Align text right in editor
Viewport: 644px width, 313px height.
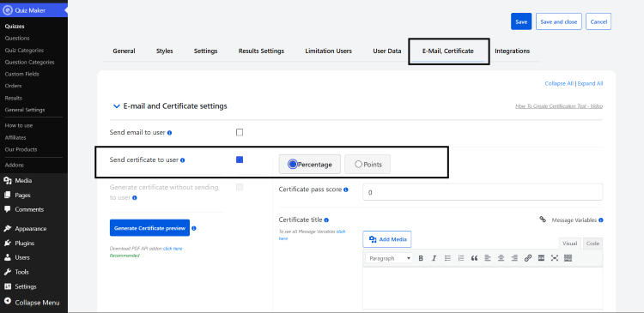pos(514,258)
